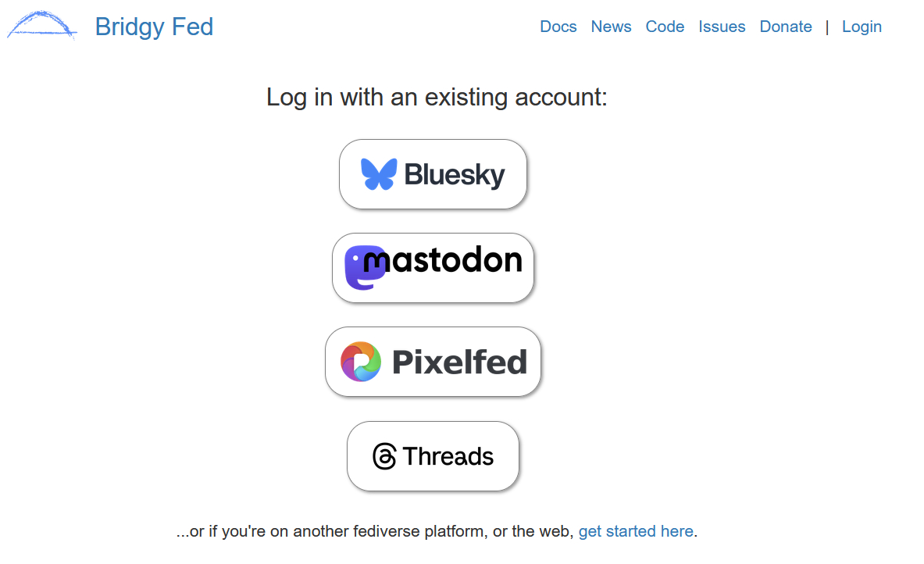Click the "another fediverse platform" footer text
924x564 pixels.
click(x=394, y=531)
